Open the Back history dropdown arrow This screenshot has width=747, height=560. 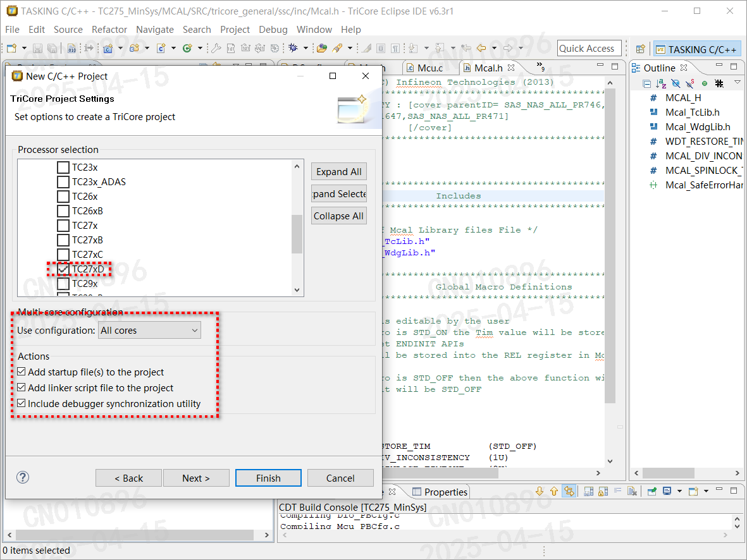(x=494, y=48)
